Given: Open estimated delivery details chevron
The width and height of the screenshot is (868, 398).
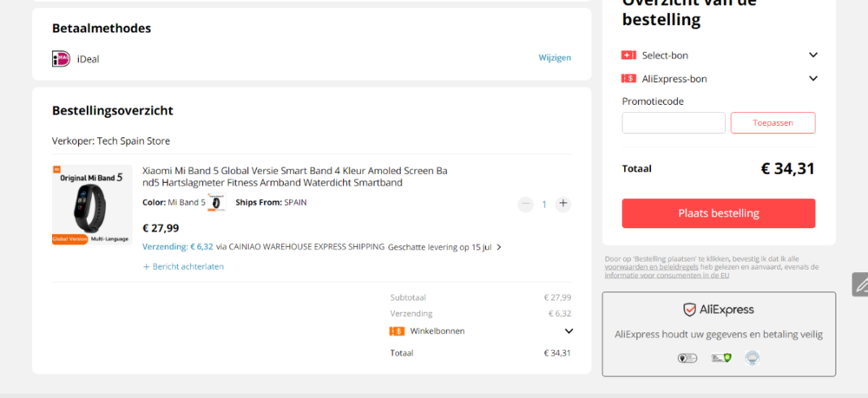Looking at the screenshot, I should [x=499, y=247].
